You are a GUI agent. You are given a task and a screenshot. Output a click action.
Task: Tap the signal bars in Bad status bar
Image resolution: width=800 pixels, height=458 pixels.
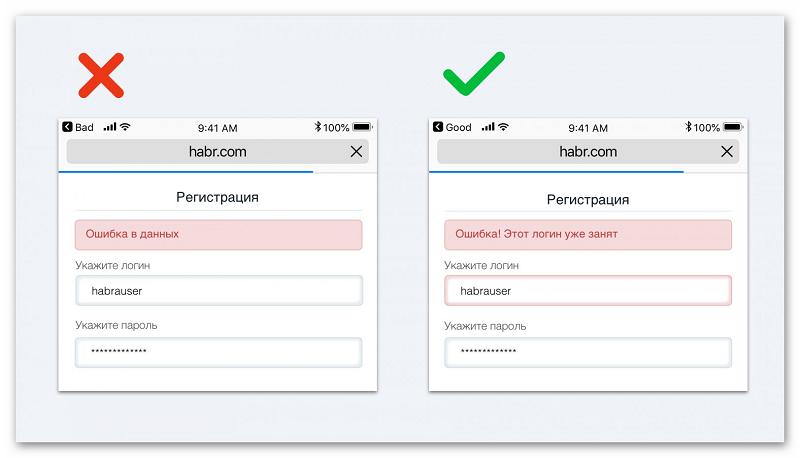point(110,126)
